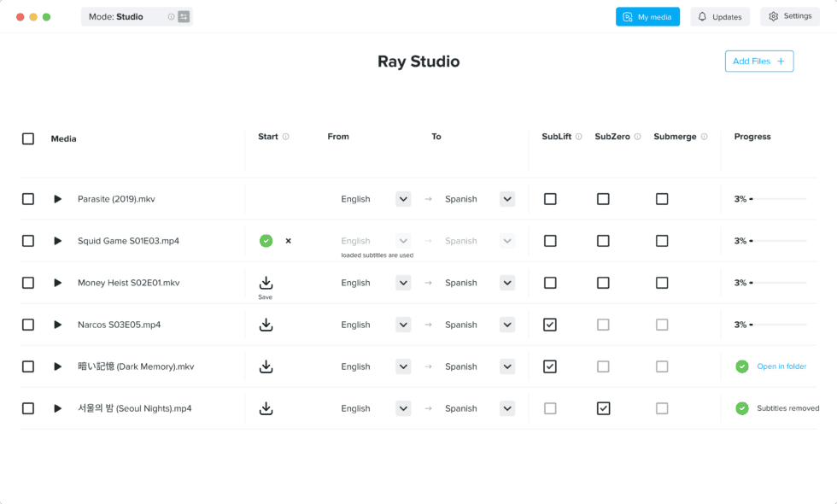This screenshot has width=837, height=504.
Task: Open Updates notifications
Action: point(720,16)
